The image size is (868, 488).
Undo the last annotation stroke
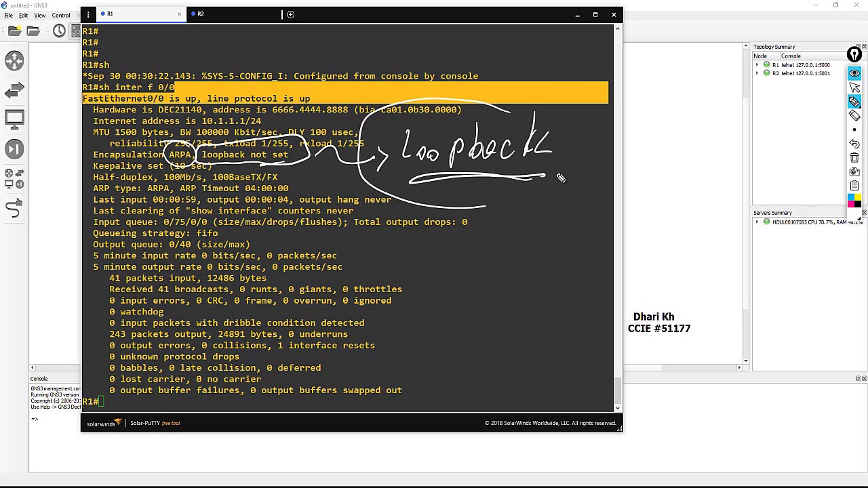pyautogui.click(x=854, y=144)
